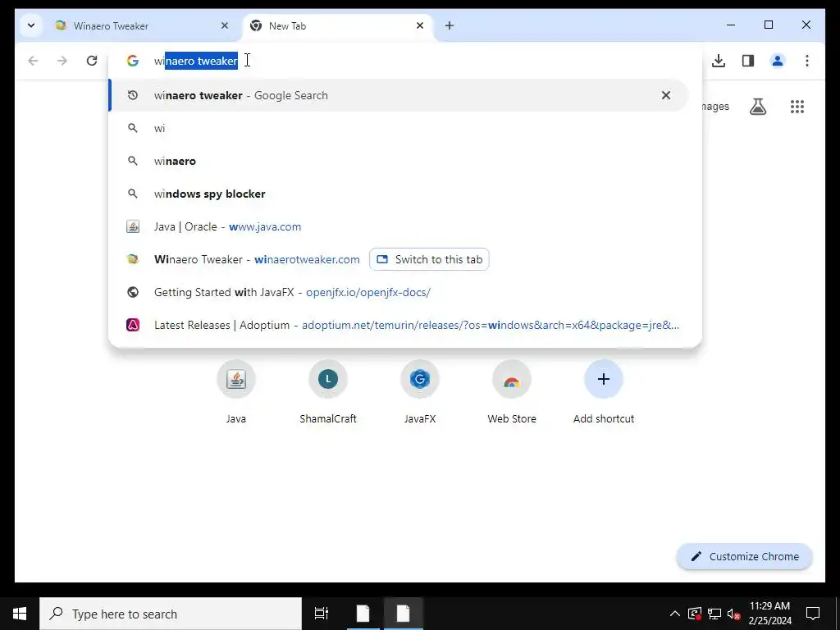Open the Web Store shortcut tile

tap(512, 391)
